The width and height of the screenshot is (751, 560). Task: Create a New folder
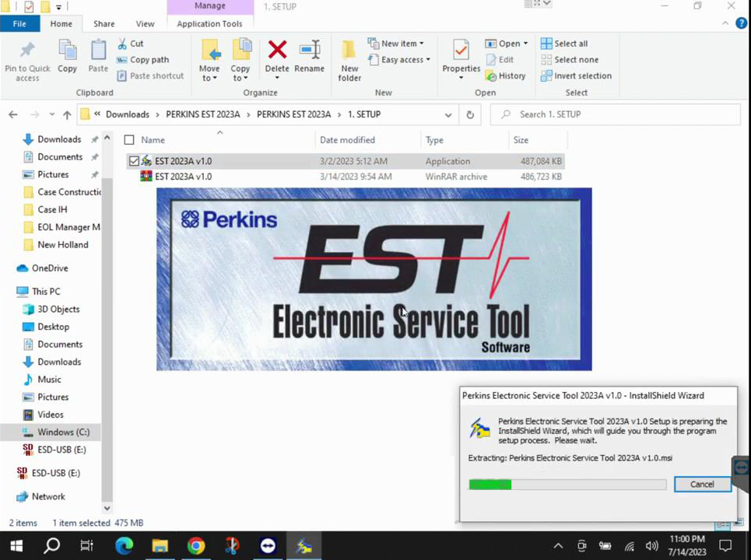coord(349,61)
